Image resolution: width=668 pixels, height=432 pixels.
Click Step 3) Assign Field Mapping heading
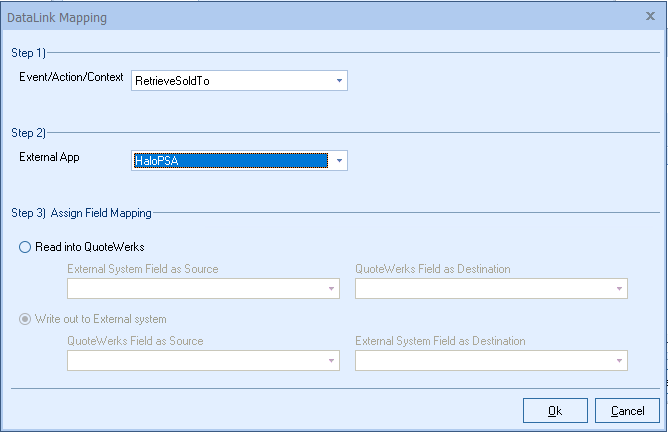coord(81,212)
